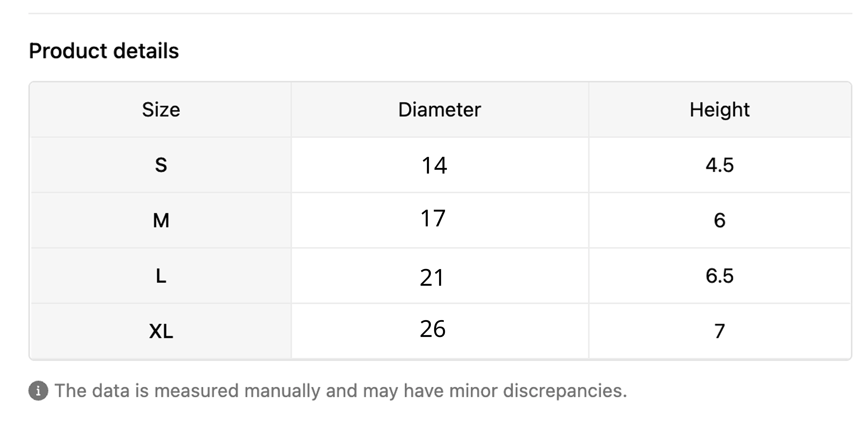Click the Product details heading

pos(104,51)
